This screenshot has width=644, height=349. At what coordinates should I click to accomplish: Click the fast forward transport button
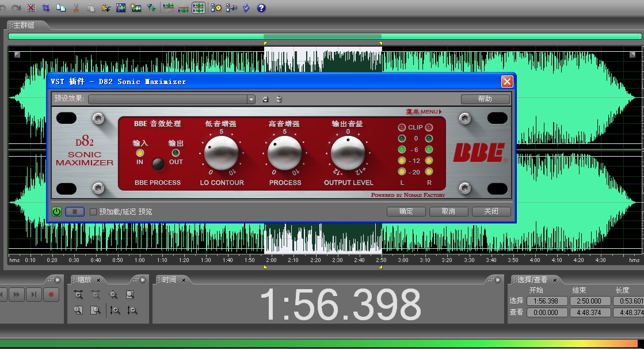tap(17, 294)
